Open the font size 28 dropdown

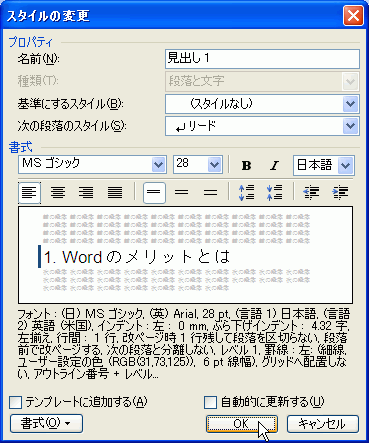click(214, 164)
